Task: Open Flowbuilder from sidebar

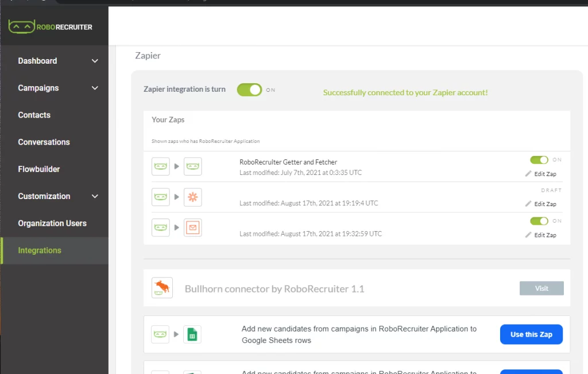Action: coord(39,169)
